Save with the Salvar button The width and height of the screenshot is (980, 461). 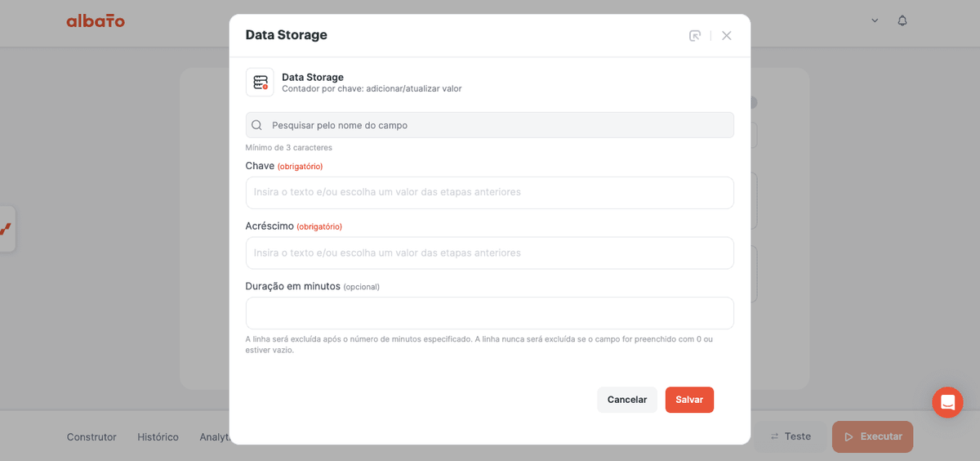[689, 400]
